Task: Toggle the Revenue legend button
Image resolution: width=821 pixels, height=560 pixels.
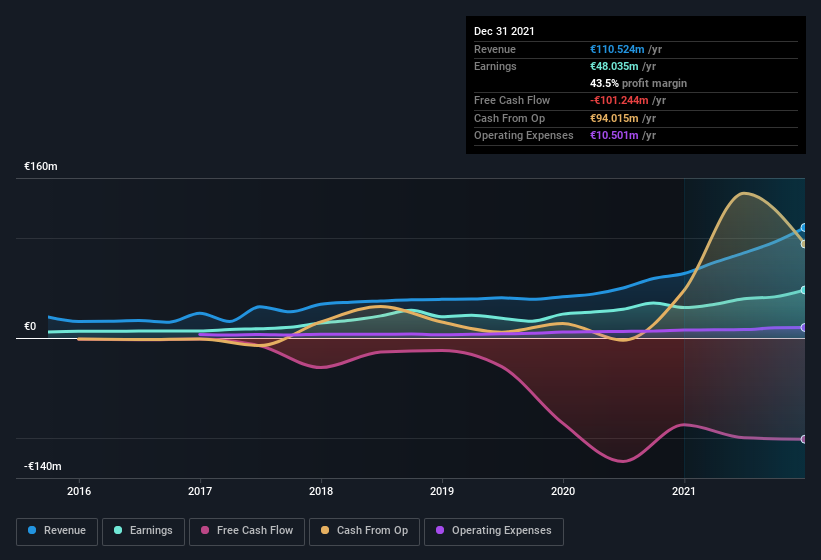Action: tap(57, 531)
